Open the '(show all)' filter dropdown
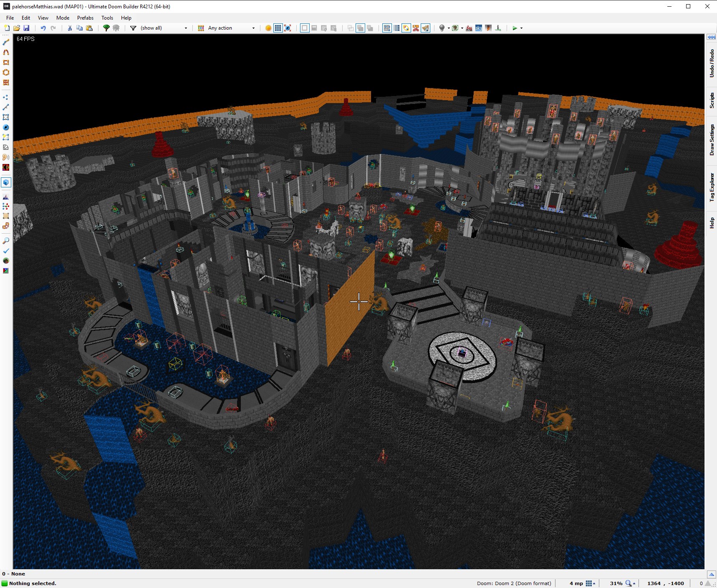Viewport: 717px width, 588px height. point(164,28)
